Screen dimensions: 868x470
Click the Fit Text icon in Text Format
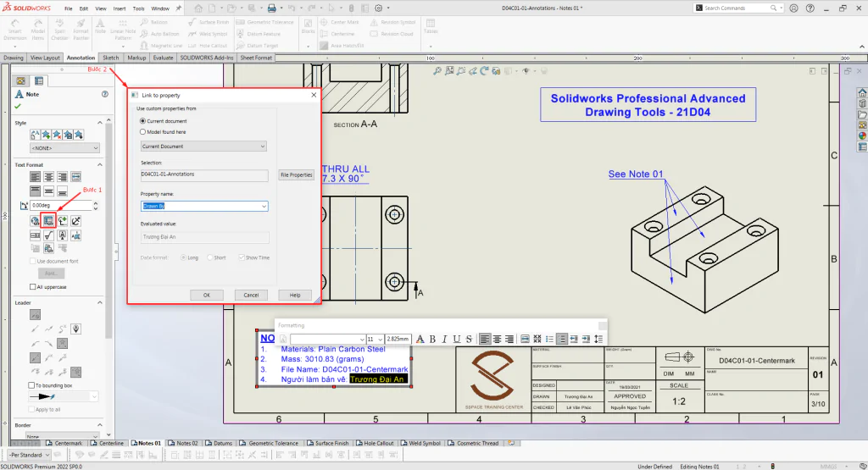click(x=75, y=177)
